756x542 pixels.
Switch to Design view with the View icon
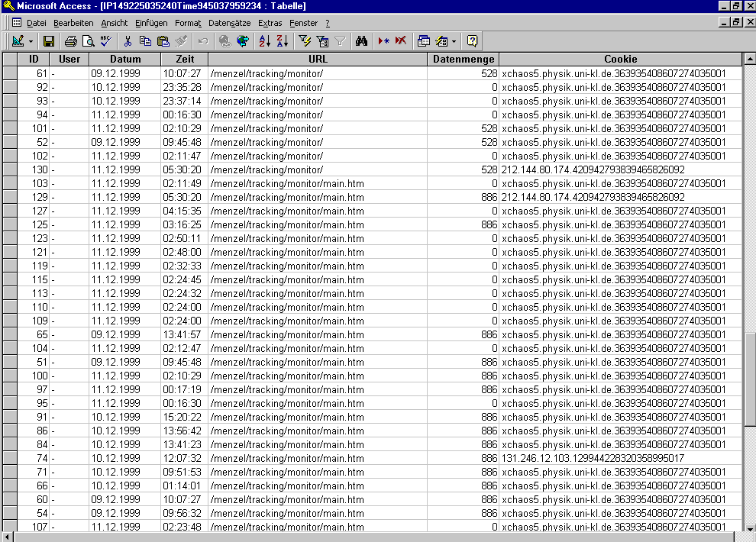tap(18, 41)
